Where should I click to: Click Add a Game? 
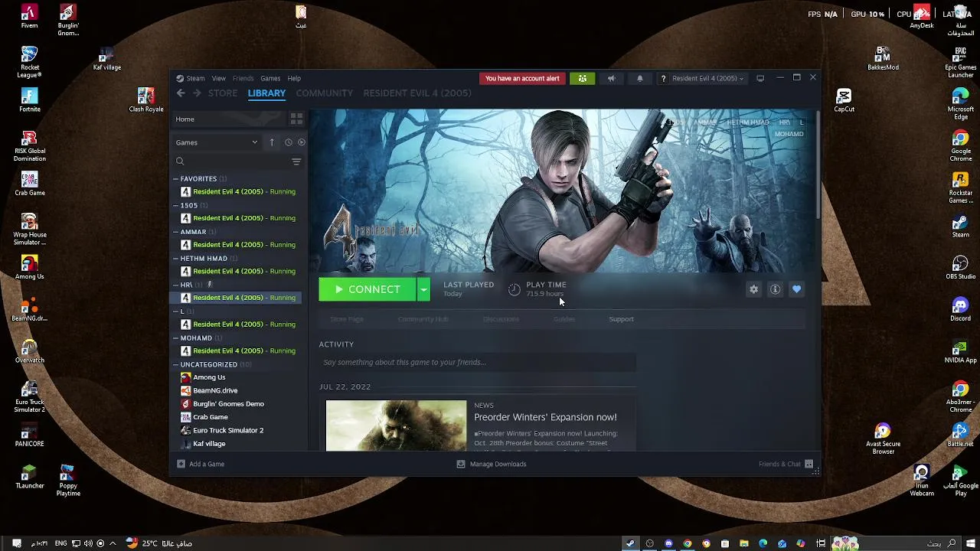pos(201,464)
